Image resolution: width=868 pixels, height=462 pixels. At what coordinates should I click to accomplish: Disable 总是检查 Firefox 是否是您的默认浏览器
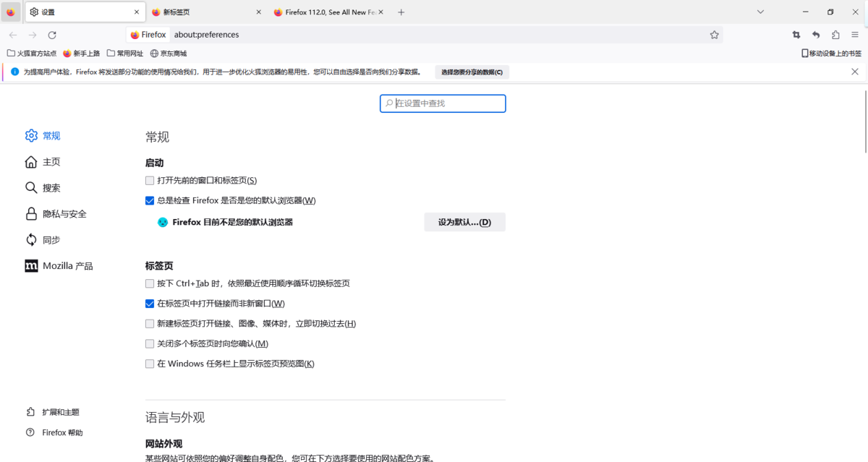[x=150, y=200]
